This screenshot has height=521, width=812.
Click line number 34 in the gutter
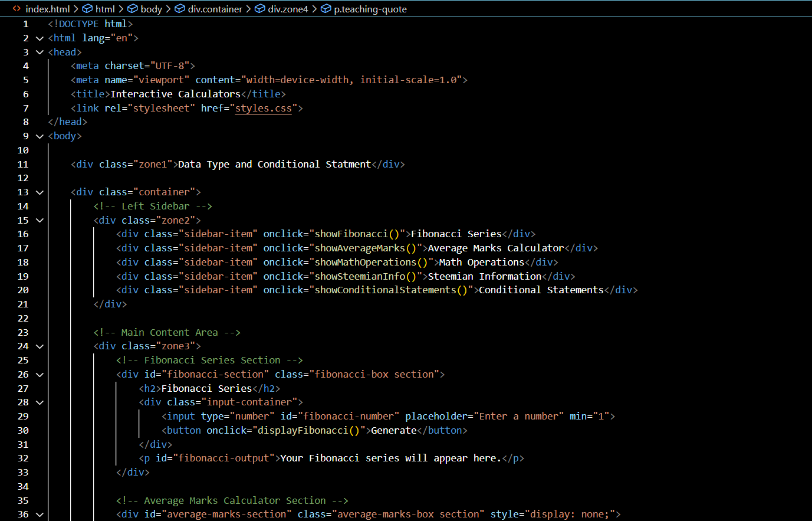(x=23, y=487)
